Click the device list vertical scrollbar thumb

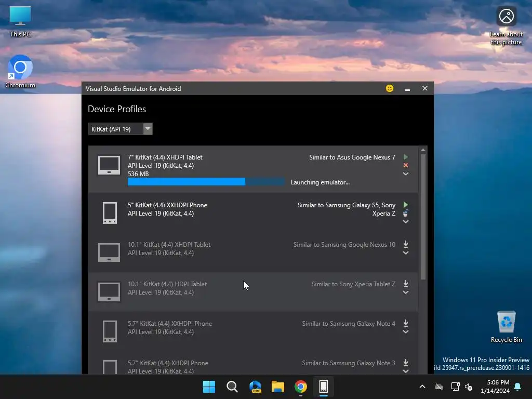coord(423,217)
